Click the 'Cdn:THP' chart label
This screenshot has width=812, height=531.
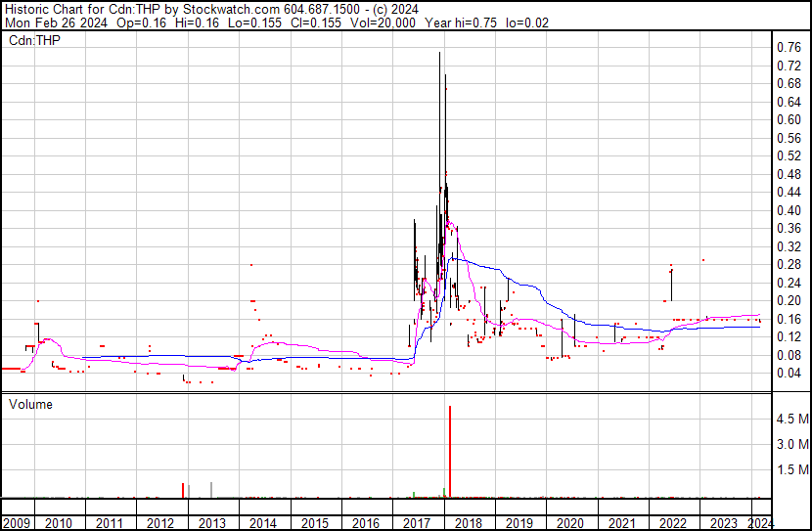pos(34,40)
